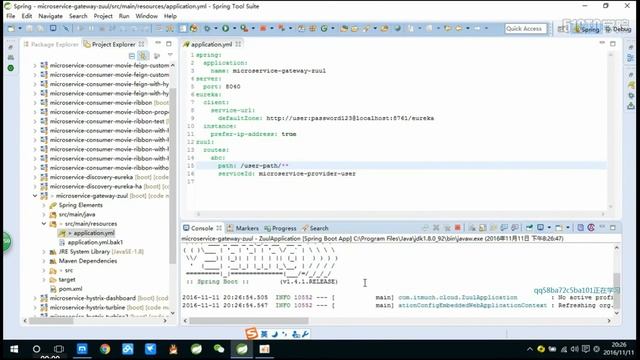Expand the Spring Elements node

pos(44,205)
